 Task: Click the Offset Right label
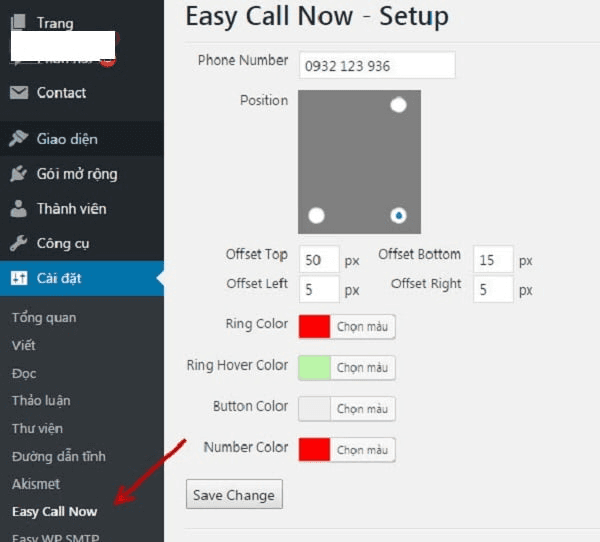pyautogui.click(x=426, y=284)
